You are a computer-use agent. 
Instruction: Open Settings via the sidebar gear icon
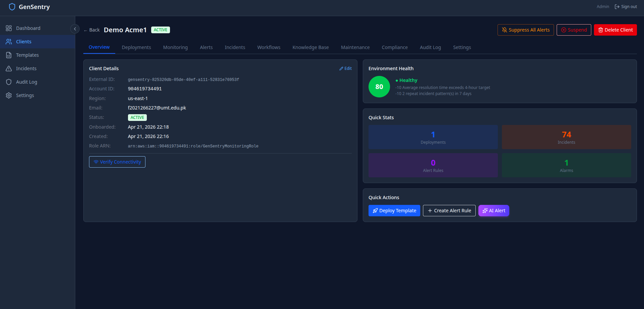pyautogui.click(x=9, y=95)
